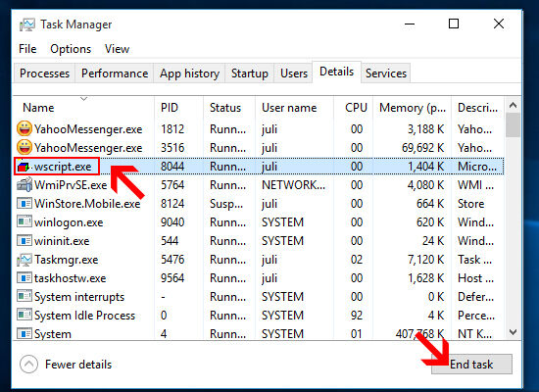Click the winlogon.exe process icon
The height and width of the screenshot is (392, 539).
click(24, 222)
